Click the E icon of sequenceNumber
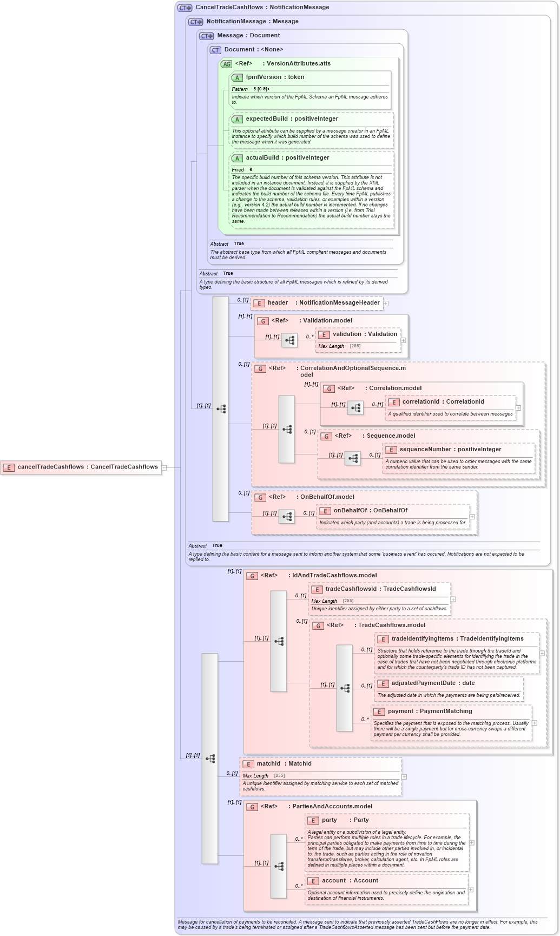The height and width of the screenshot is (936, 560). pos(391,450)
